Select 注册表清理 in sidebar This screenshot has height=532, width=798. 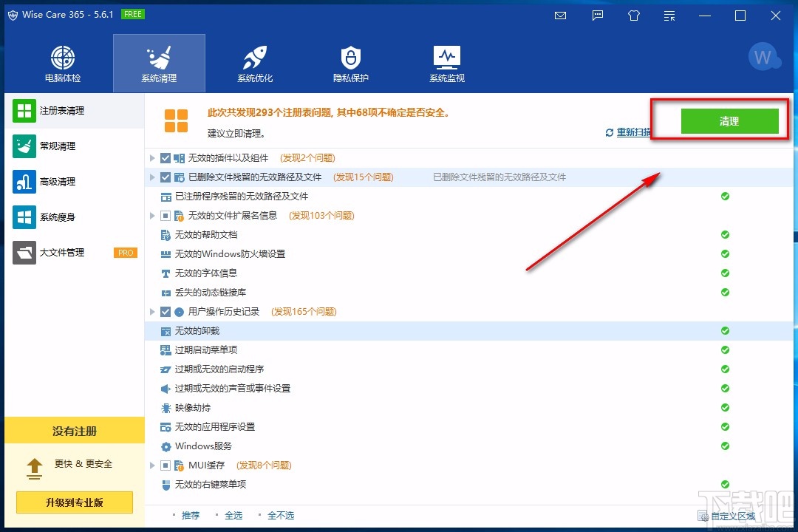pos(75,111)
